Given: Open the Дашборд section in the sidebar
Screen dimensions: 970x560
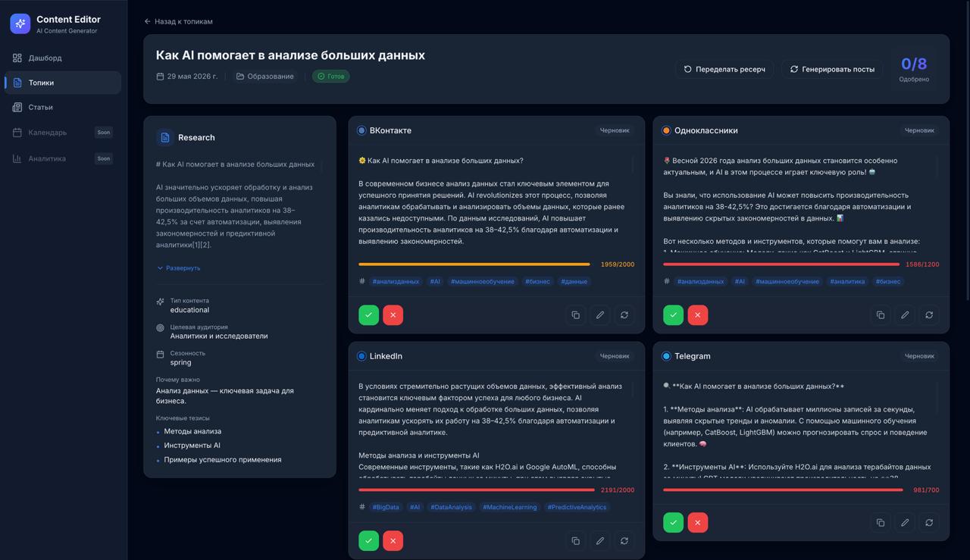Looking at the screenshot, I should (x=43, y=57).
